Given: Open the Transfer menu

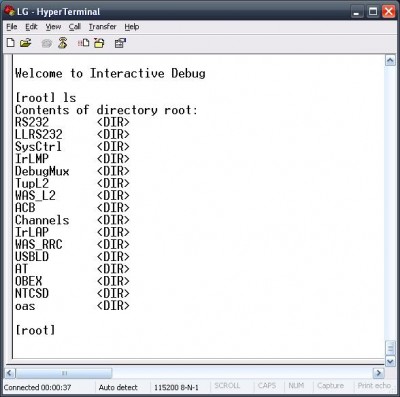Looking at the screenshot, I should click(103, 27).
